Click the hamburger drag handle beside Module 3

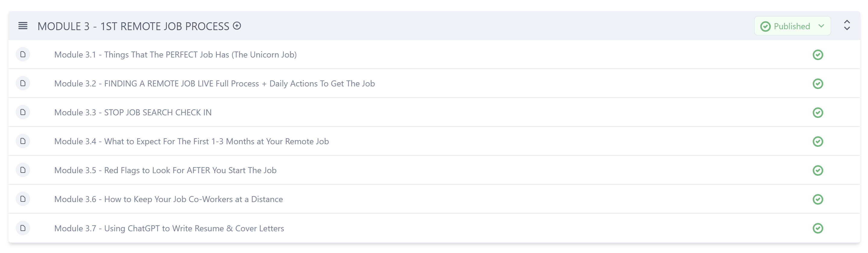click(23, 26)
